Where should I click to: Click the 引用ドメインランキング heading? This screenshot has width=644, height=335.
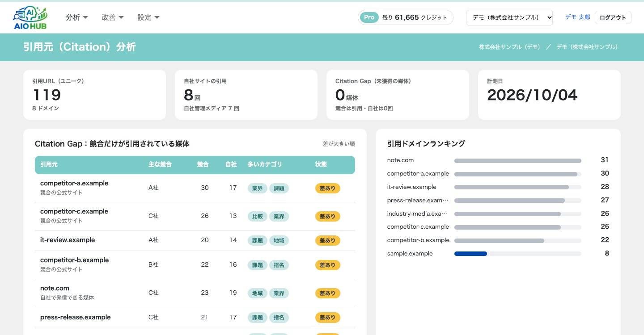tap(426, 144)
